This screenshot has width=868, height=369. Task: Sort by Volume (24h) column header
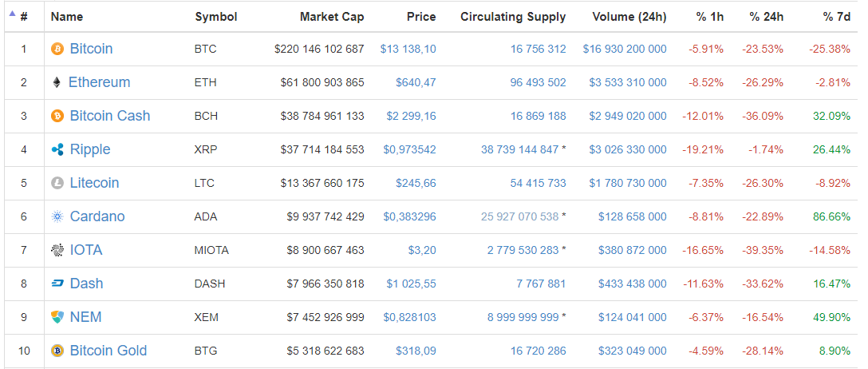[x=629, y=16]
